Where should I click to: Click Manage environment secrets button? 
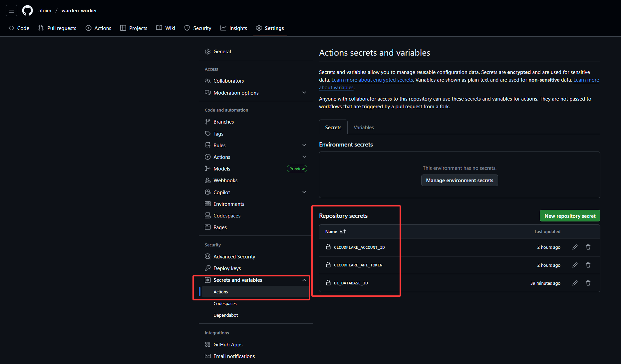coord(460,181)
